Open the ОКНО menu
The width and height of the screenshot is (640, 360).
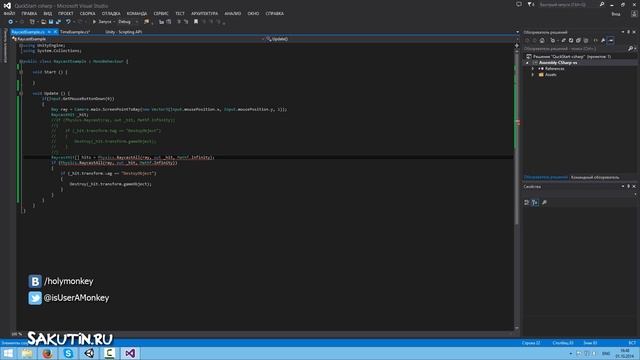[253, 13]
